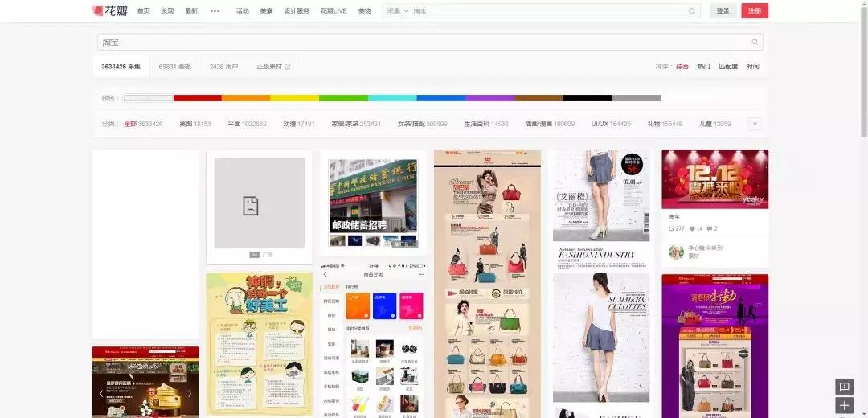Open the purple handbag promotion pin
The image size is (868, 418).
(714, 346)
